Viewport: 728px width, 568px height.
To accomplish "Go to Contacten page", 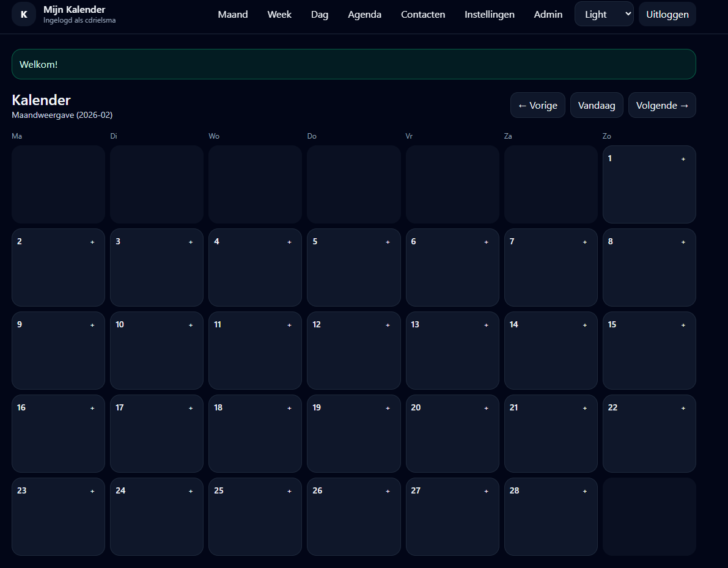I will click(x=423, y=14).
